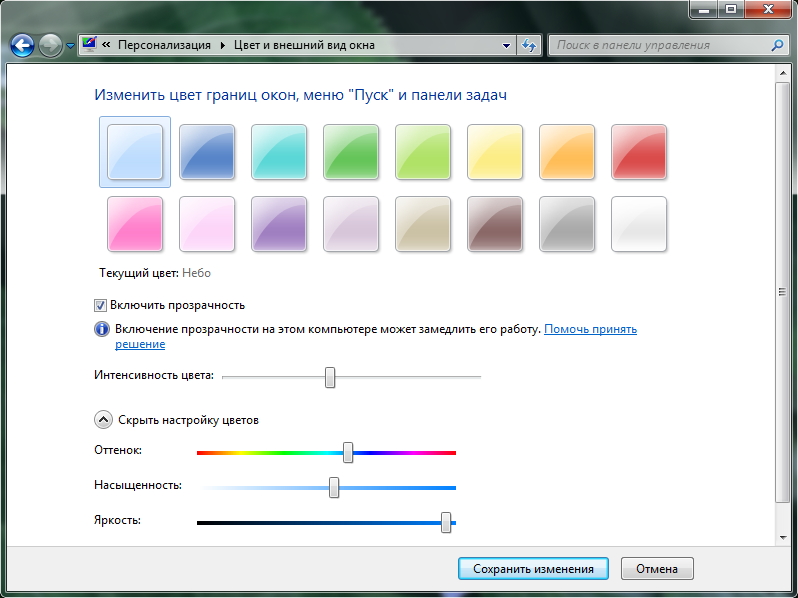Click Сохранить изменения button
The image size is (798, 598).
[x=533, y=568]
